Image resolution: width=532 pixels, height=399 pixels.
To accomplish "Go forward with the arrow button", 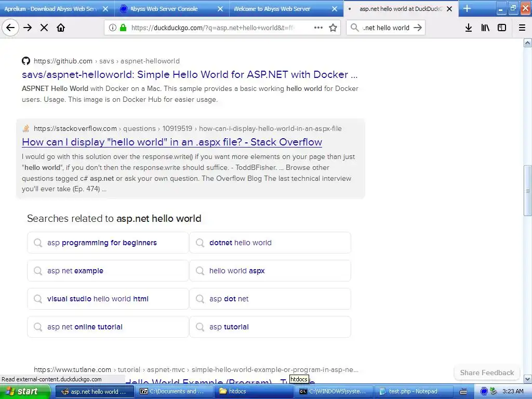I will tap(28, 28).
